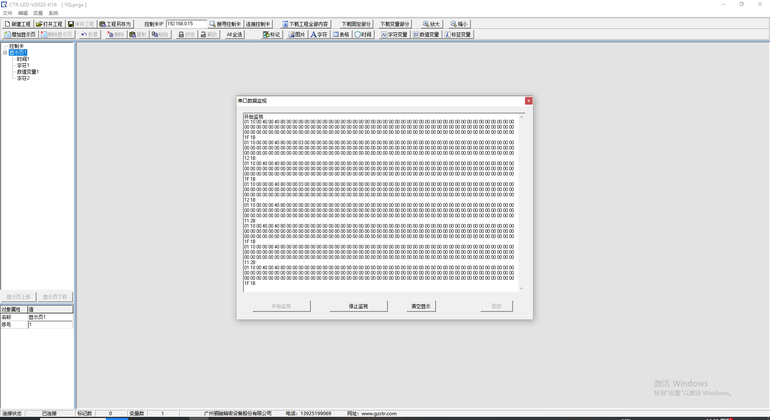Insert a 时间 clock element

[363, 34]
